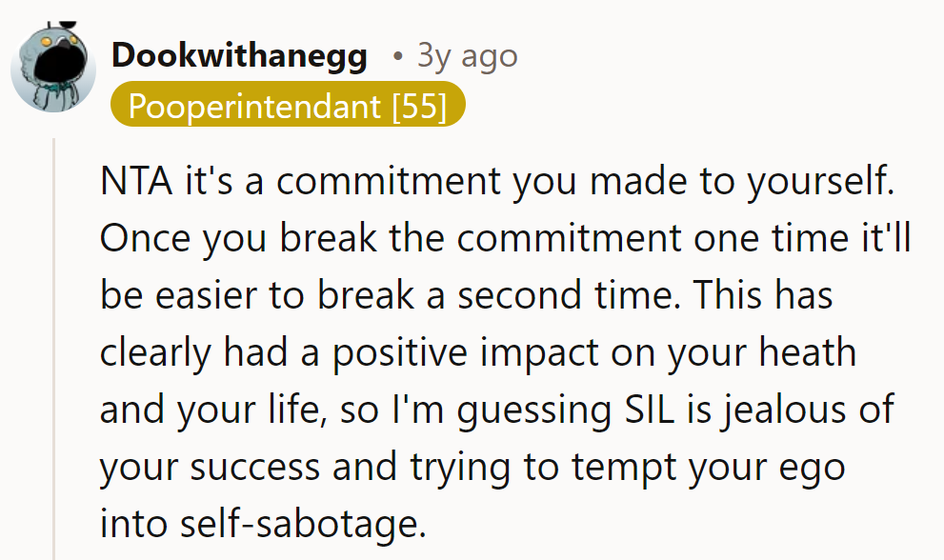Screen dimensions: 944x560
Task: Click the word "clearly" in the comment
Action: [155, 353]
